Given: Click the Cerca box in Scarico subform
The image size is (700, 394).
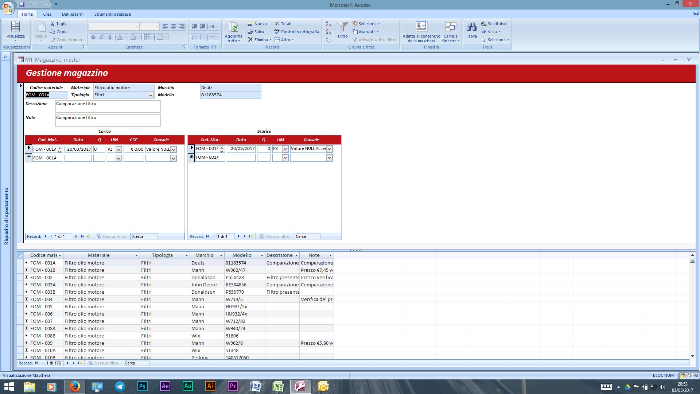Looking at the screenshot, I should point(307,236).
